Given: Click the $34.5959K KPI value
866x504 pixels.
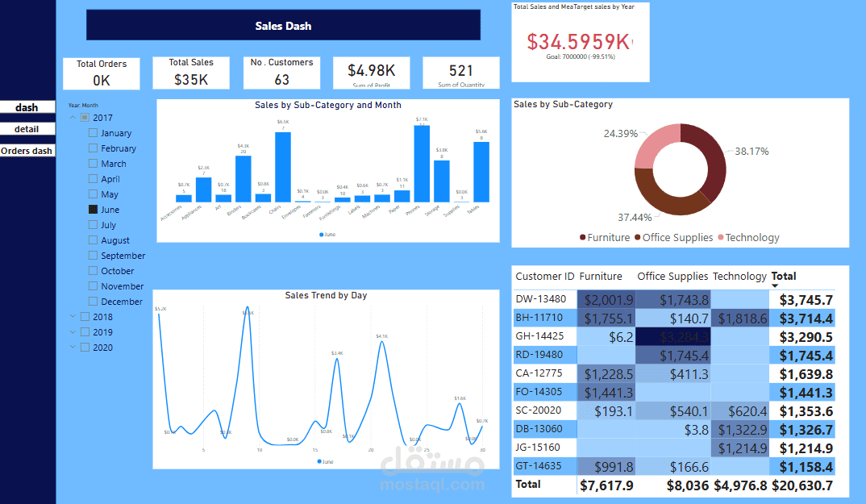Looking at the screenshot, I should pos(578,41).
